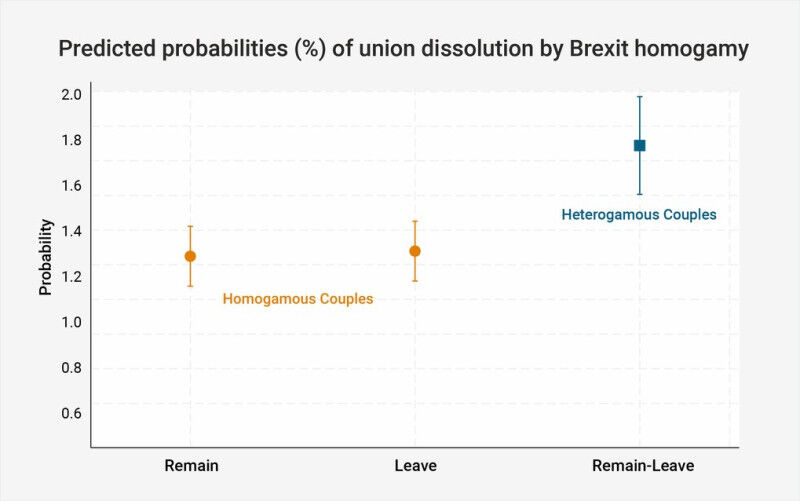Viewport: 800px width, 501px height.
Task: Click the orange circle marker above Leave
Action: tap(415, 251)
